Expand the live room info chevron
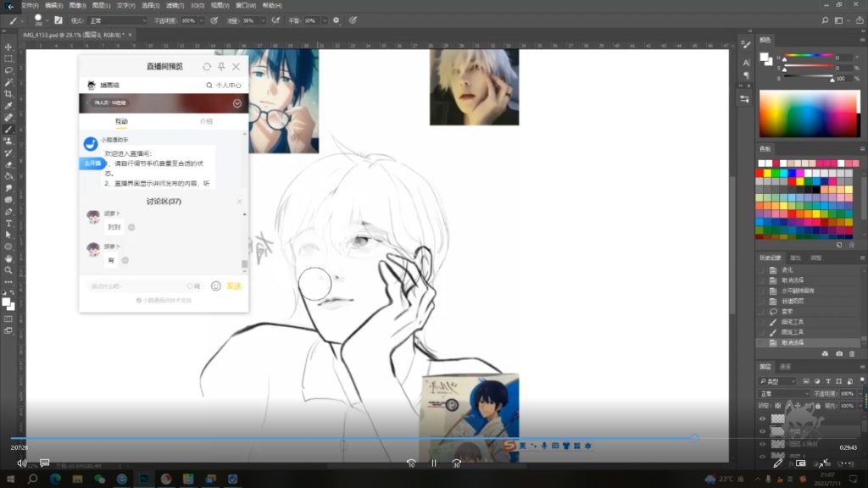This screenshot has height=488, width=868. 237,103
